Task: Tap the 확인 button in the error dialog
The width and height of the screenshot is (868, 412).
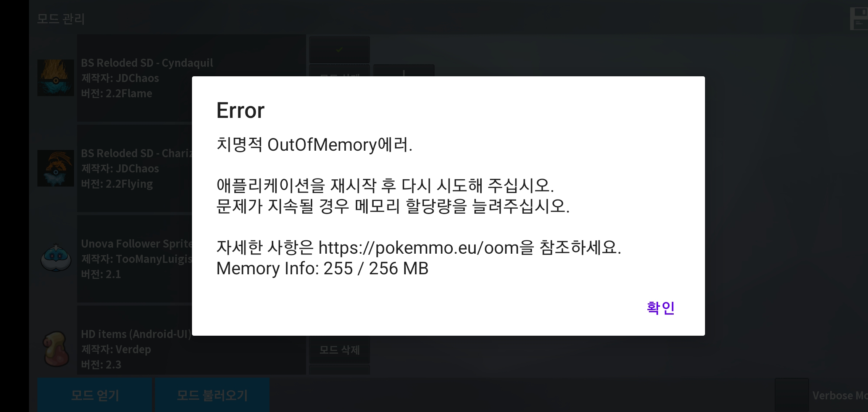Action: click(660, 308)
